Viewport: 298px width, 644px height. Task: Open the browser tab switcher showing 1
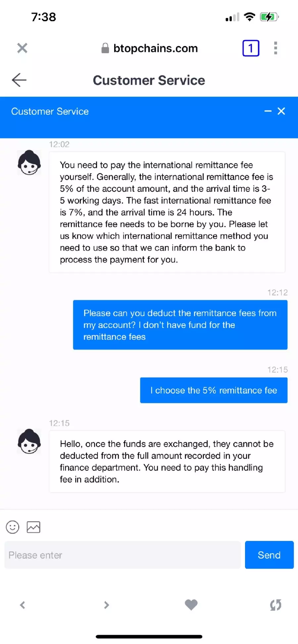251,48
